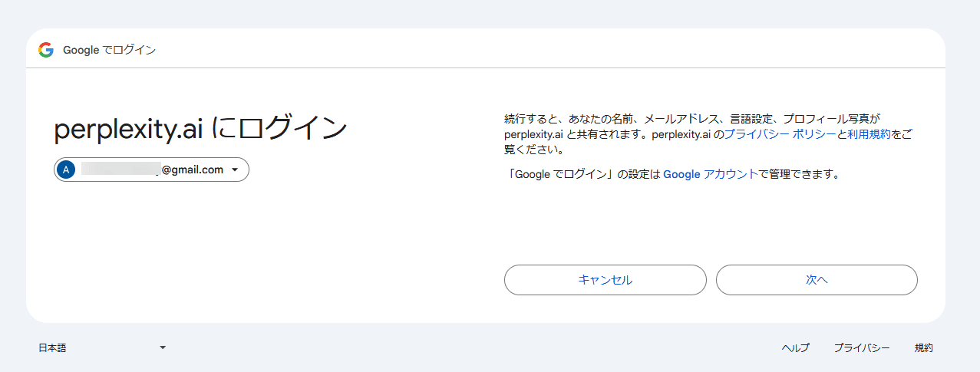Click the 'Google でログイン' header text

pyautogui.click(x=109, y=50)
